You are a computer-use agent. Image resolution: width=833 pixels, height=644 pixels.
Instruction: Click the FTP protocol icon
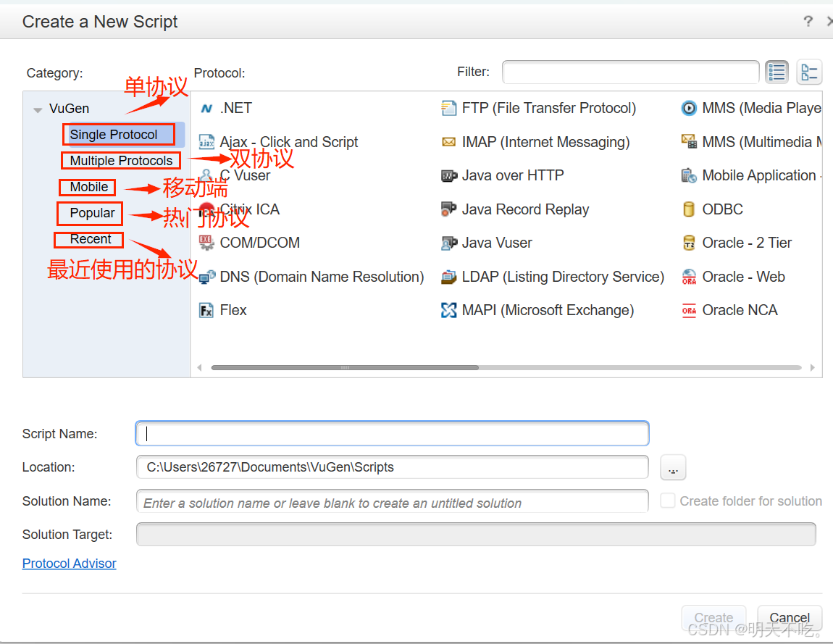(x=449, y=109)
